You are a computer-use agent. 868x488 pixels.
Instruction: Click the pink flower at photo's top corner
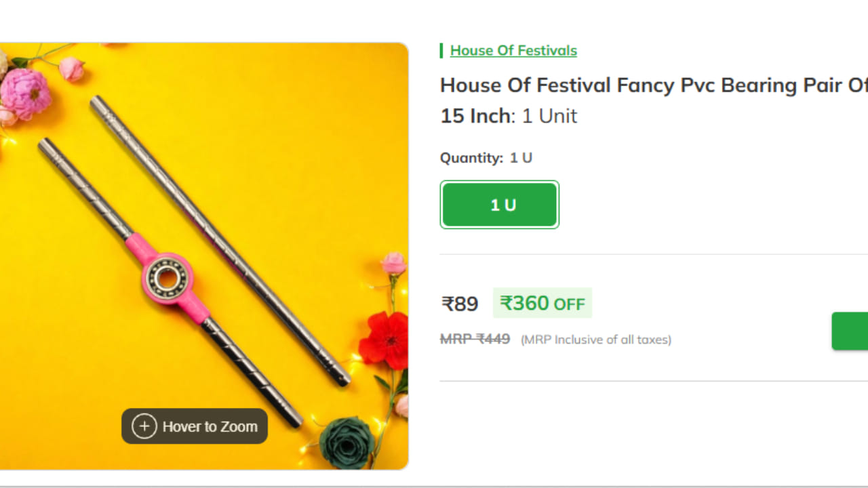pyautogui.click(x=26, y=94)
